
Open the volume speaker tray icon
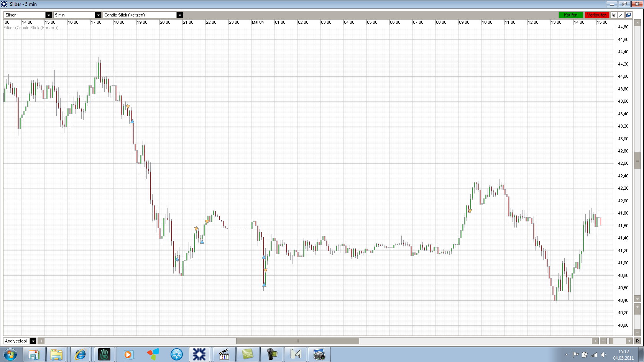[x=603, y=355]
